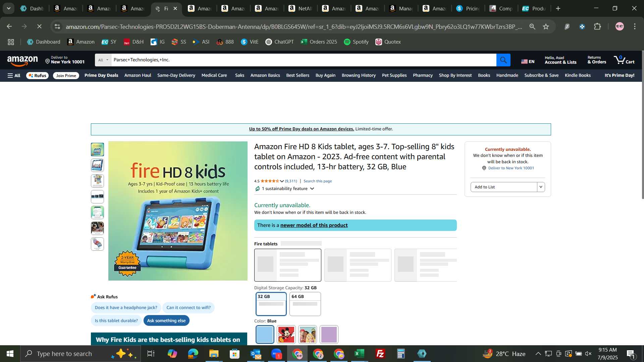Open newer model of this product link
Viewport: 644px width, 362px height.
(x=314, y=225)
